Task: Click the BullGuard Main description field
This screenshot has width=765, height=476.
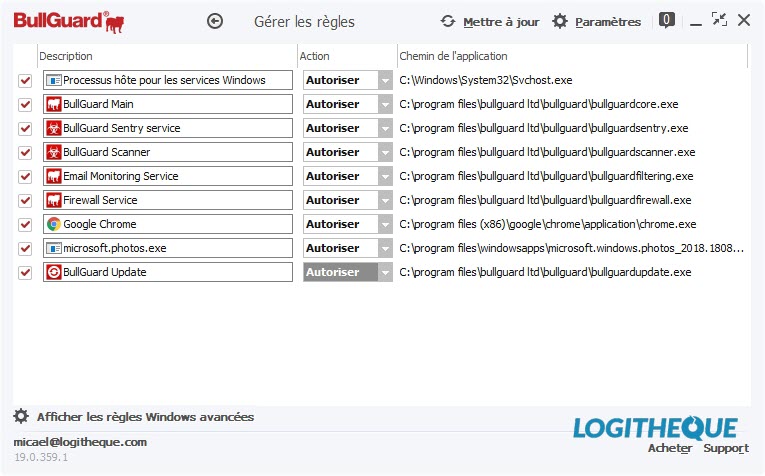Action: click(x=168, y=104)
